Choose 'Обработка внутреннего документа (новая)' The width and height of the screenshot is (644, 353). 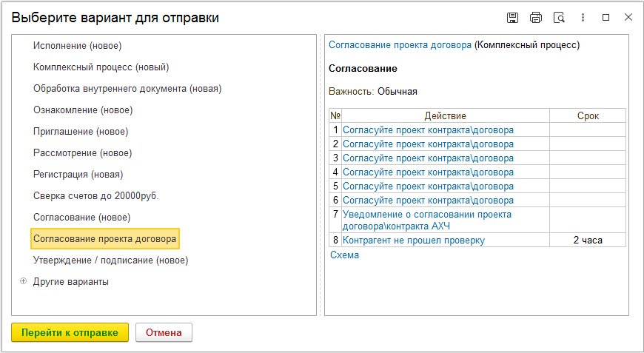127,89
